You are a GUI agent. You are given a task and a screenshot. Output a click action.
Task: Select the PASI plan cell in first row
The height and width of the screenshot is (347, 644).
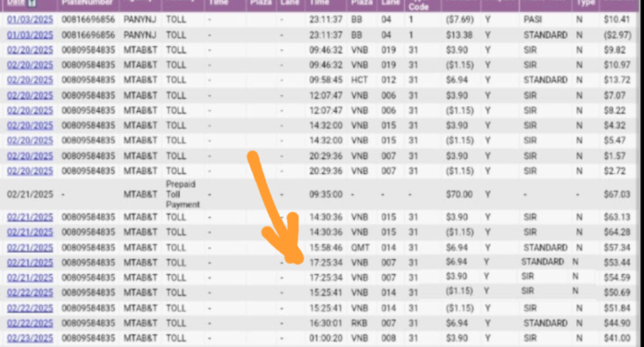click(x=533, y=19)
